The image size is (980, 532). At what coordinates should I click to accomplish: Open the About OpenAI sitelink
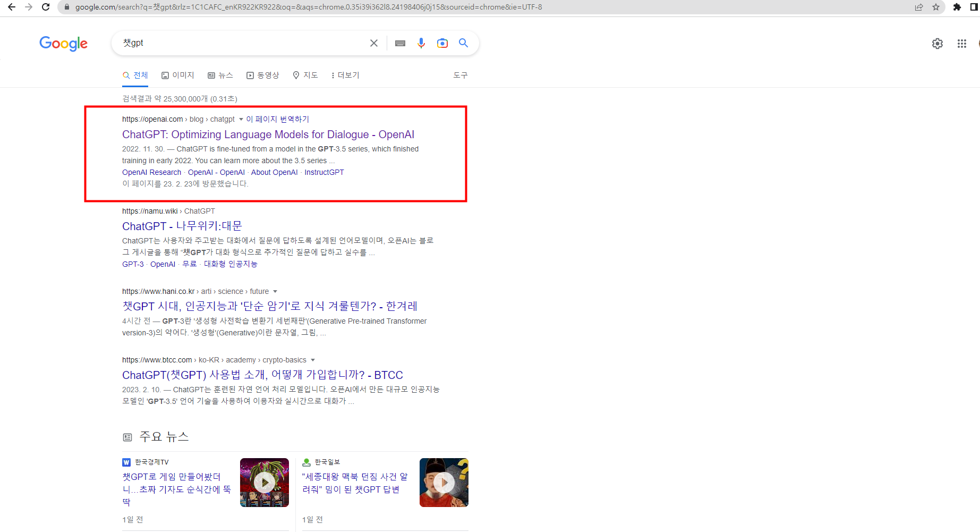(275, 172)
